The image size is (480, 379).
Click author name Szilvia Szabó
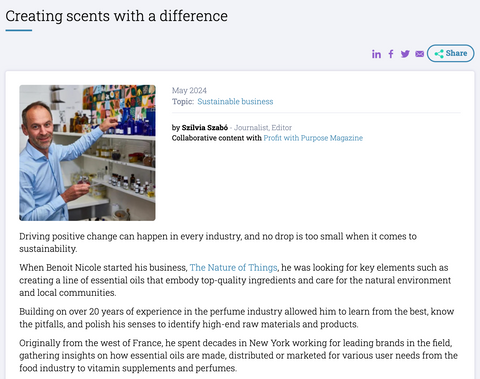pos(205,128)
